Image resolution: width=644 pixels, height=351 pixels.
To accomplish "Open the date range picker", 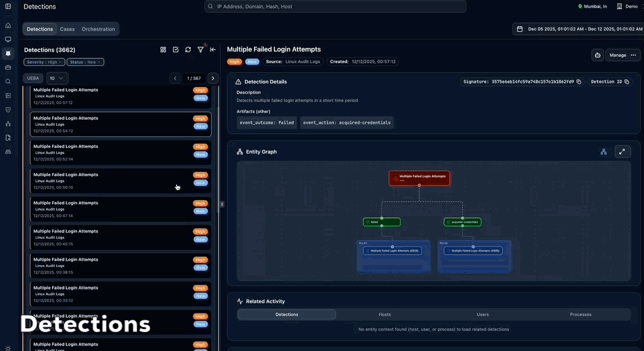I will coord(578,29).
